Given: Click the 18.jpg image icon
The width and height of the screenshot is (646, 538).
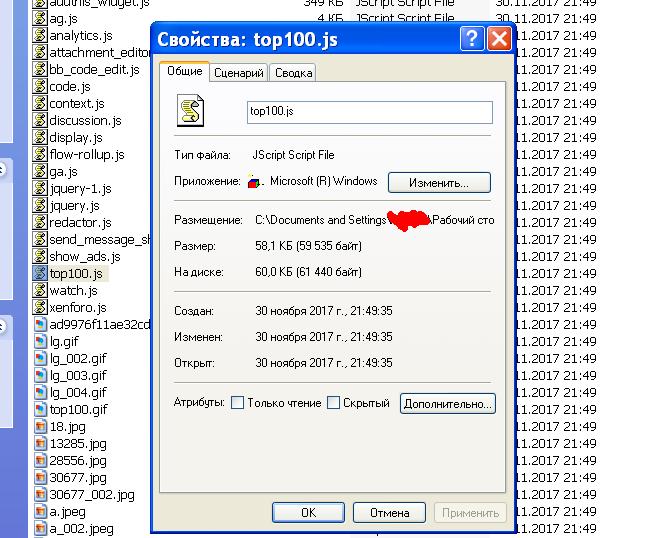Looking at the screenshot, I should pos(40,426).
